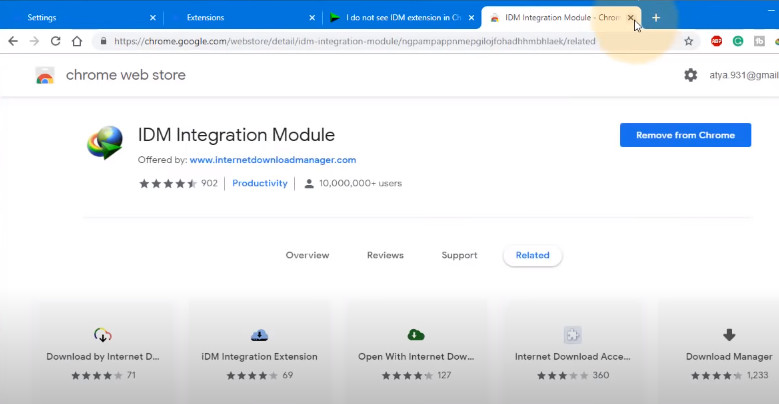Click the chrome web store logo
This screenshot has height=404, width=779.
pos(45,75)
